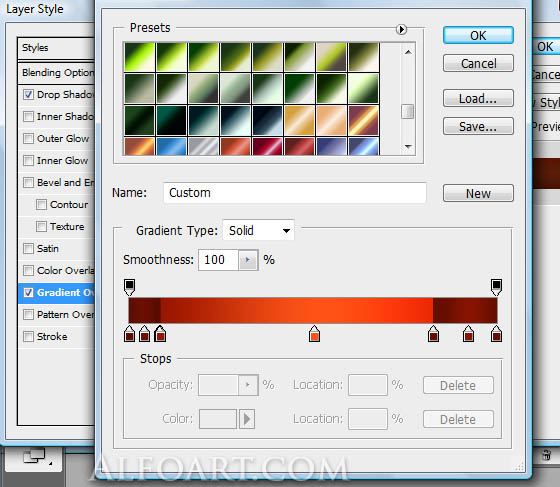Select the leftmost dark red color stop

129,334
